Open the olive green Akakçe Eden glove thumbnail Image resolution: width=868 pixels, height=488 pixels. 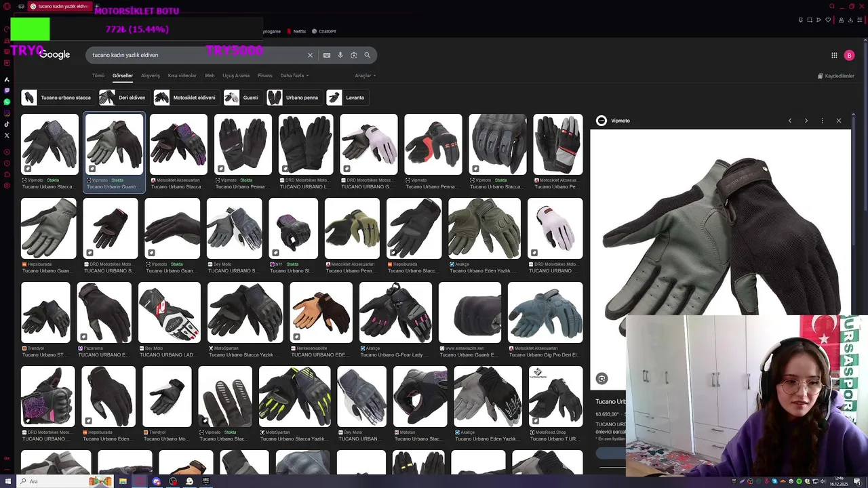pos(484,228)
